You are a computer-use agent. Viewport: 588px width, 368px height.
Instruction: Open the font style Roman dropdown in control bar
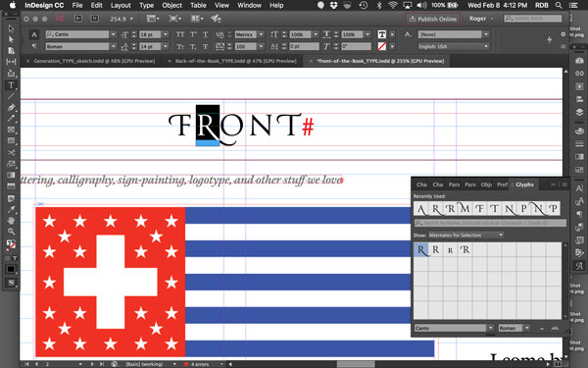tap(114, 46)
